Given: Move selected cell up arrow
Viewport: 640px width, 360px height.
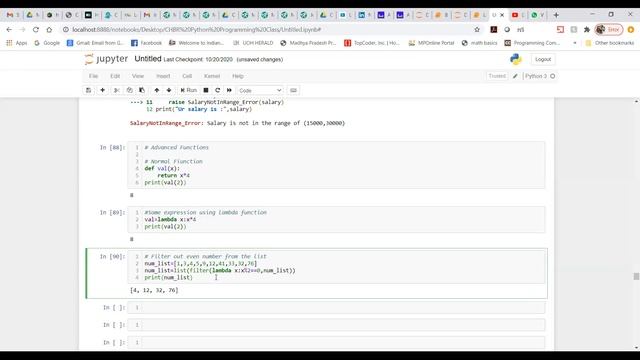Looking at the screenshot, I should 157,90.
